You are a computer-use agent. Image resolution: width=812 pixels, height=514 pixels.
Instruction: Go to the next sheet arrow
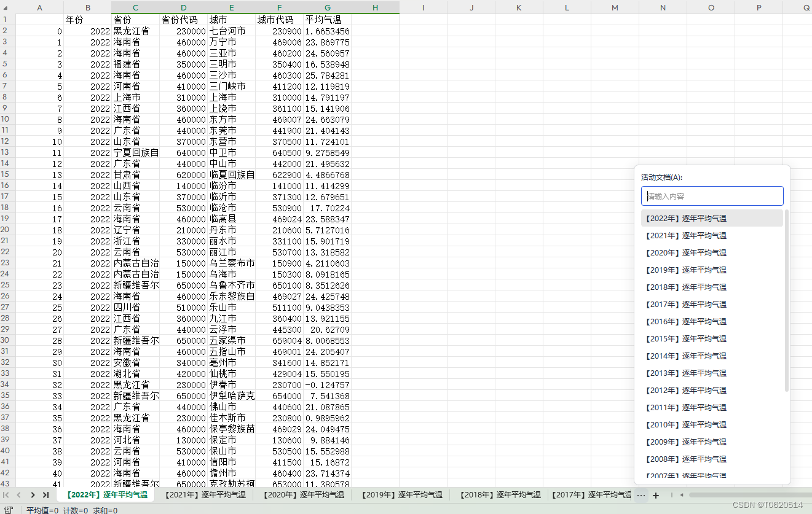point(33,495)
